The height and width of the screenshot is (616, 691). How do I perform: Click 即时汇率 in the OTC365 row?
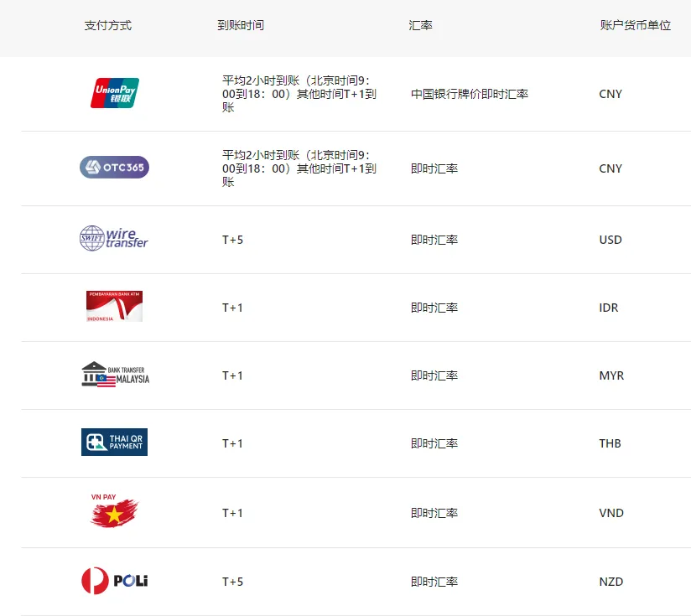pos(434,168)
